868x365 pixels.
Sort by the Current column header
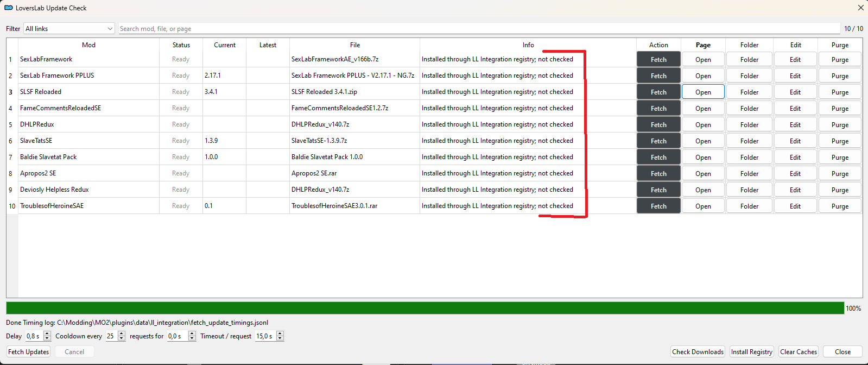tap(224, 45)
